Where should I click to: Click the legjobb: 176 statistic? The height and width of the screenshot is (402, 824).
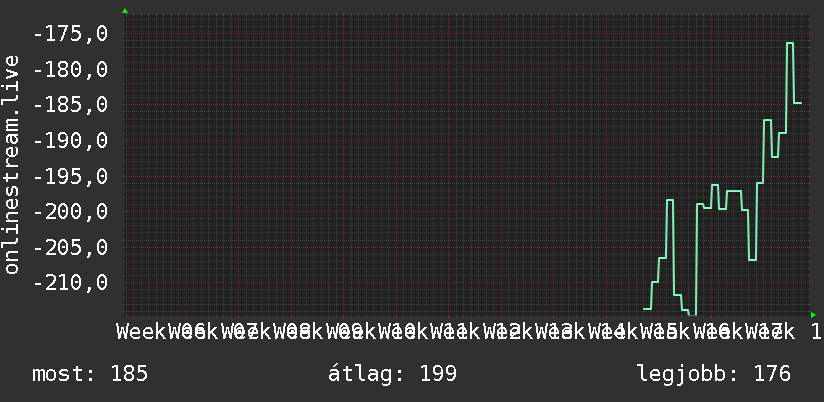714,374
